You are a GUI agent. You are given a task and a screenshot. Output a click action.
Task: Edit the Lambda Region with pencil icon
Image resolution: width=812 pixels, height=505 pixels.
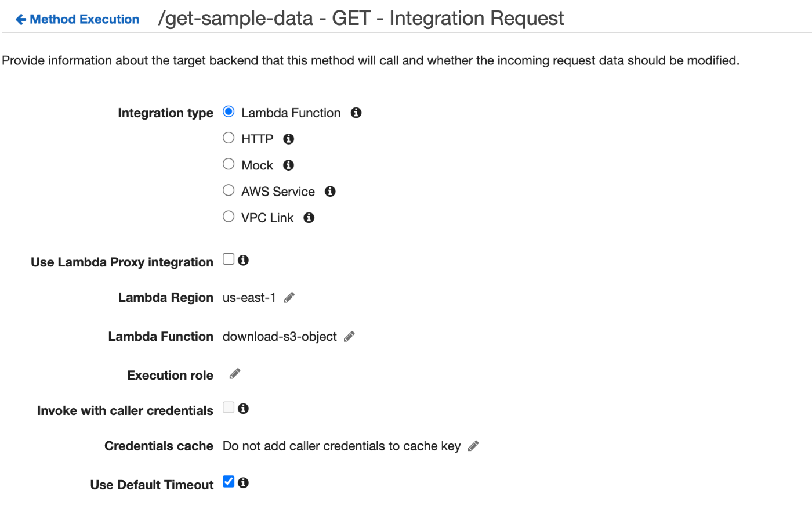[289, 298]
